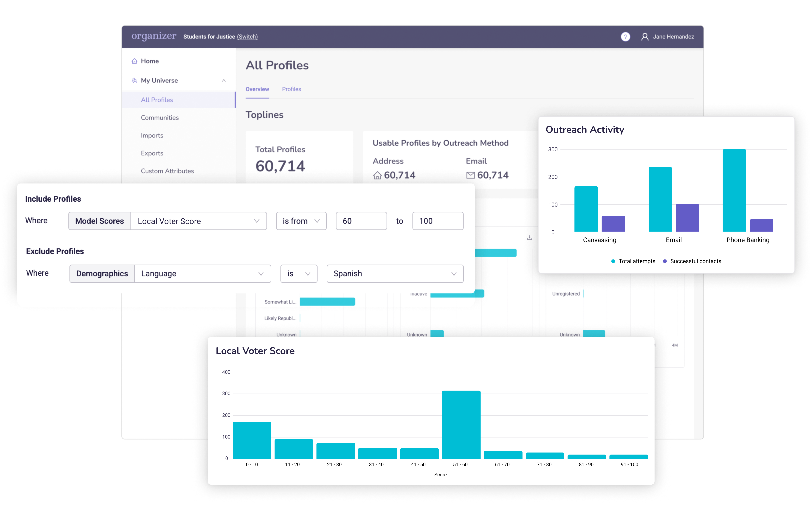
Task: Click the 11 - 20 score bar
Action: pyautogui.click(x=294, y=449)
